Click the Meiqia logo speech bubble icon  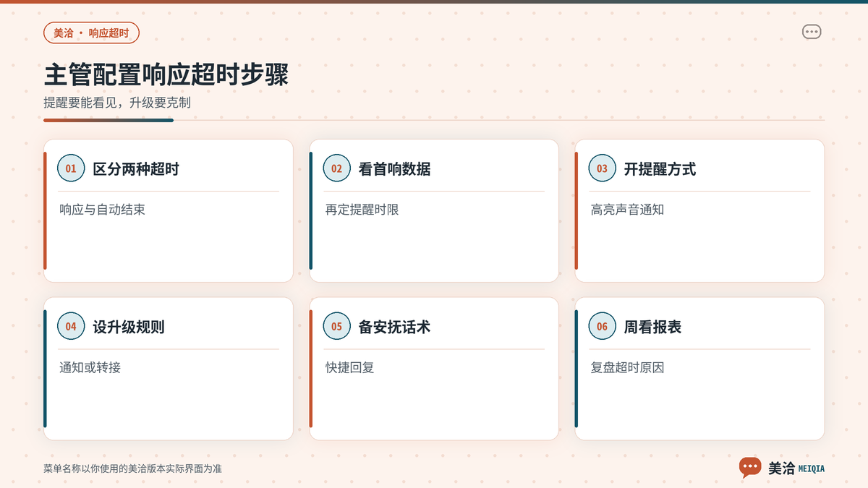point(750,468)
